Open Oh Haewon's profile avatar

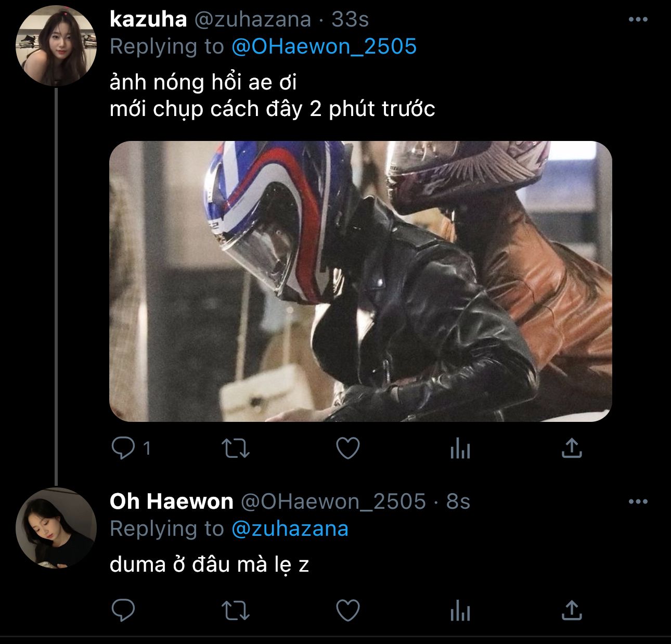coord(56,528)
